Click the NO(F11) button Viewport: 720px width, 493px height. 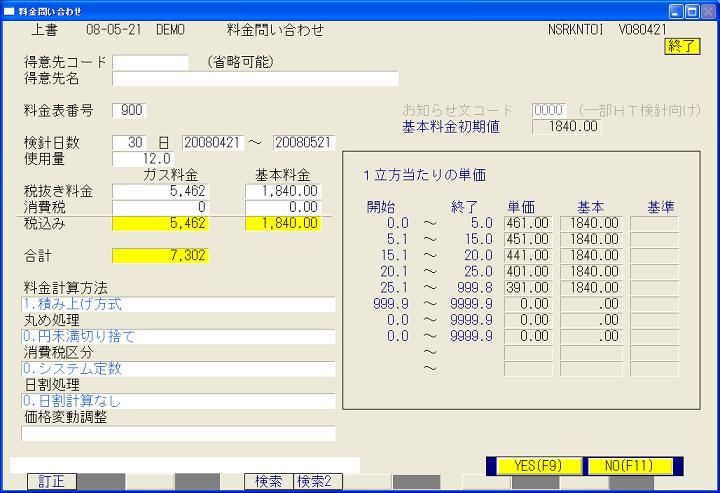tap(629, 466)
